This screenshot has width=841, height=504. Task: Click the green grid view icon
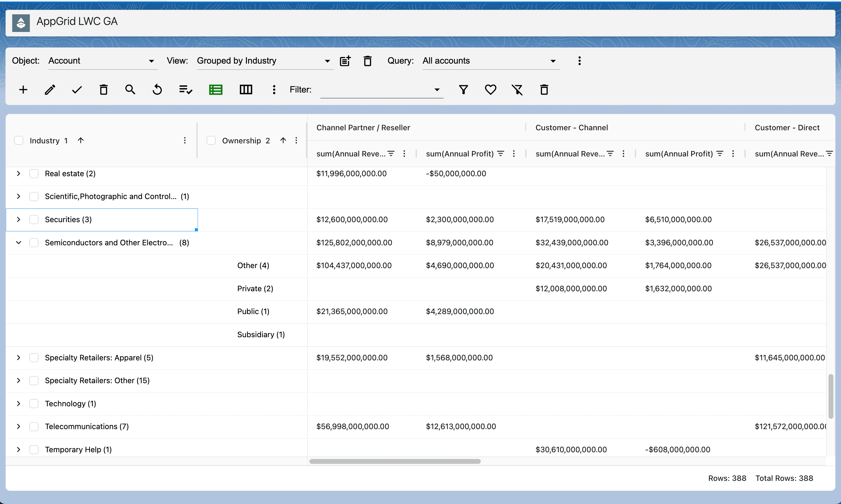[216, 90]
